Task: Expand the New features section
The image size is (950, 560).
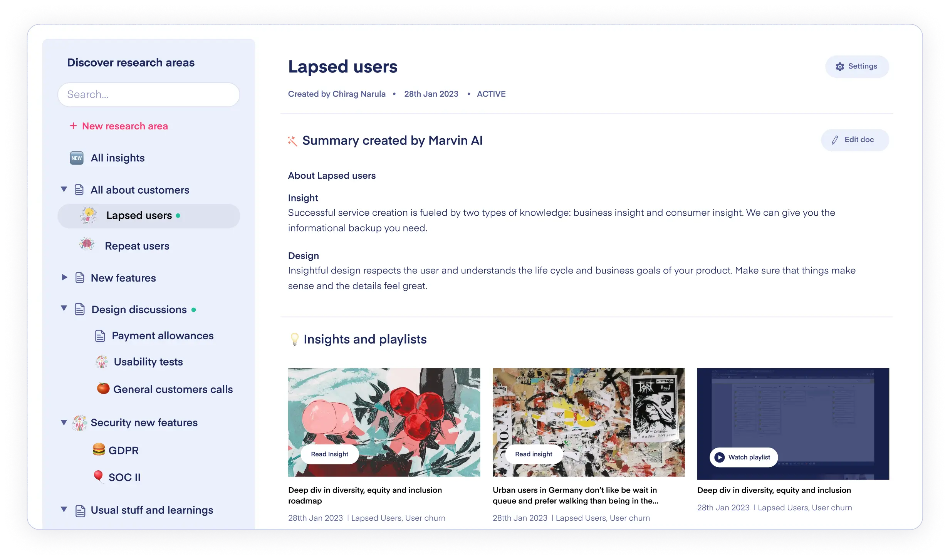Action: pyautogui.click(x=64, y=277)
